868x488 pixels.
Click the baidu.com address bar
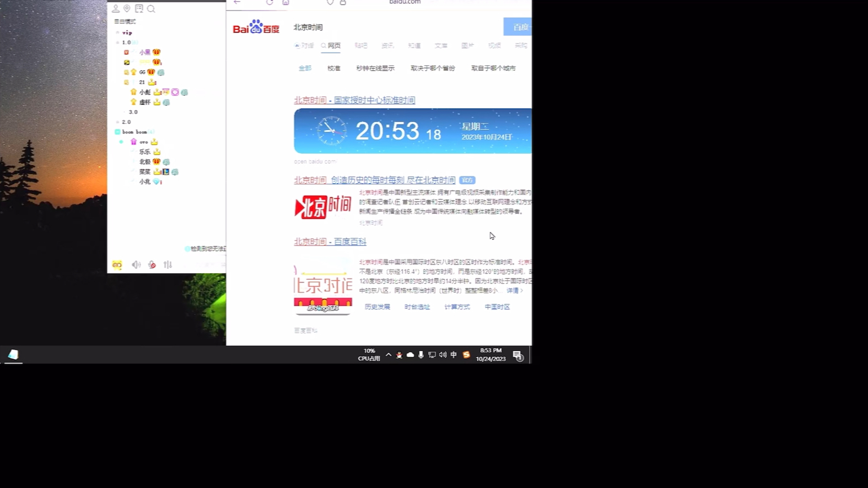pos(405,2)
